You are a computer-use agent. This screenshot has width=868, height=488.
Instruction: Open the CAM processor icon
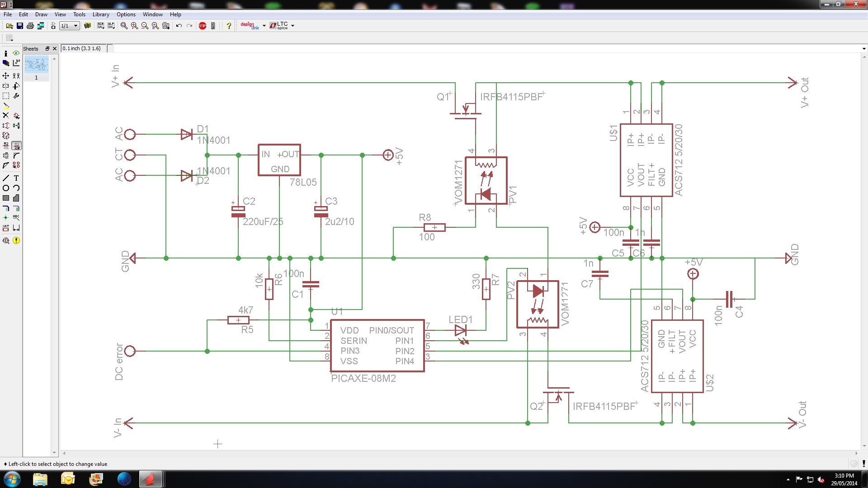41,26
